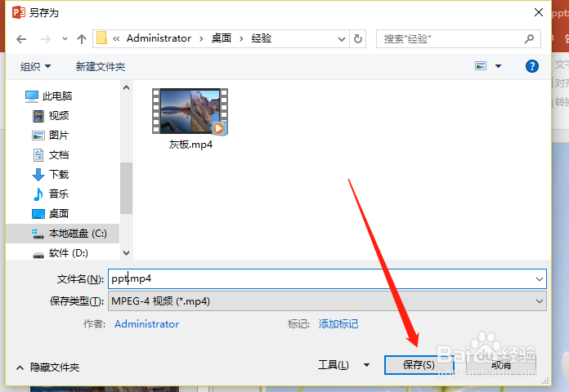Click sidebar scroll down arrow
This screenshot has width=569, height=392.
coord(126,252)
